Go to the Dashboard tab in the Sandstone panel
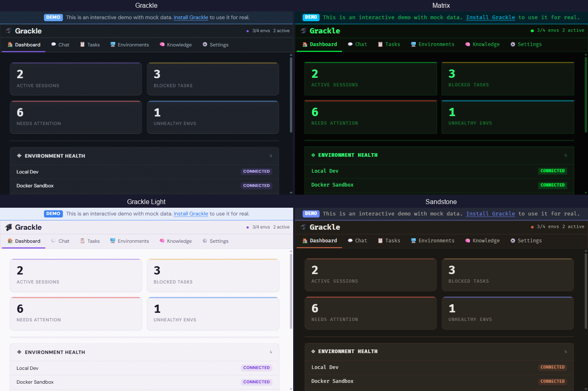 pyautogui.click(x=319, y=241)
